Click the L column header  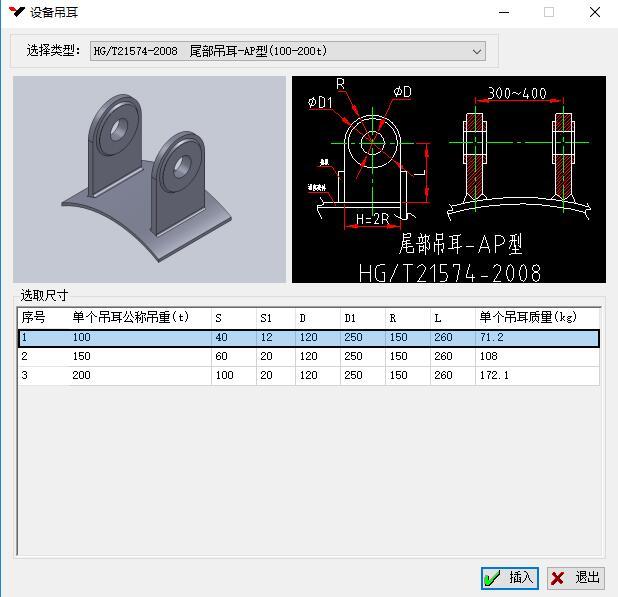(x=453, y=318)
